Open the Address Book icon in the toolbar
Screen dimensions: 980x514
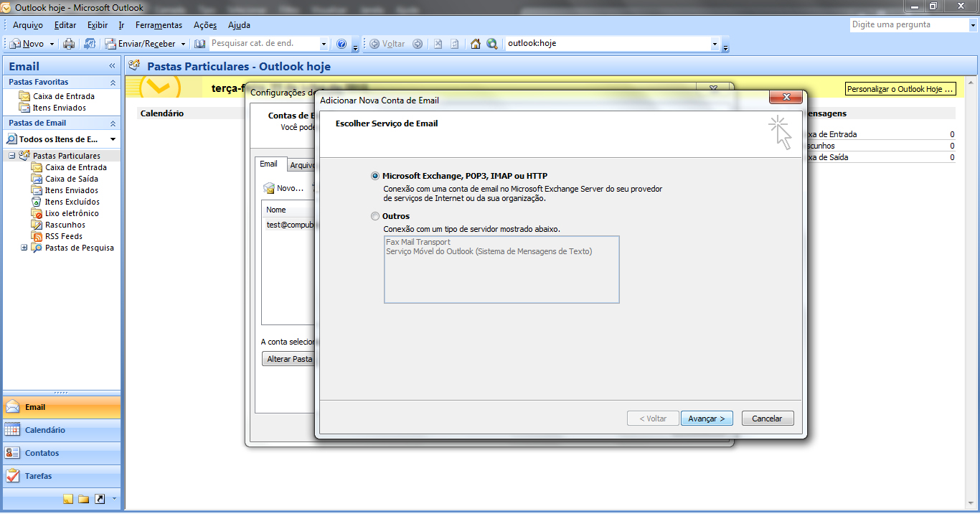200,44
